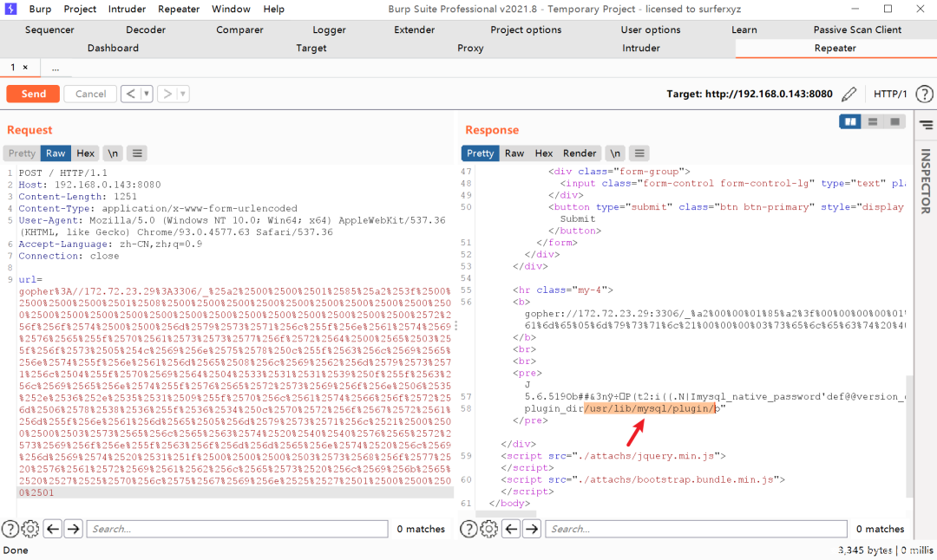Switch request view to Raw
Screen dimensions: 937x560
coord(56,153)
